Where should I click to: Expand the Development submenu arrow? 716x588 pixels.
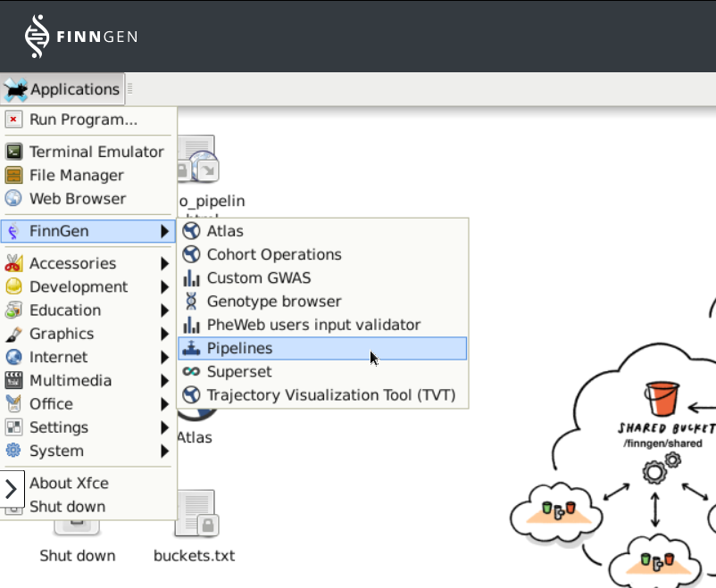pos(164,286)
